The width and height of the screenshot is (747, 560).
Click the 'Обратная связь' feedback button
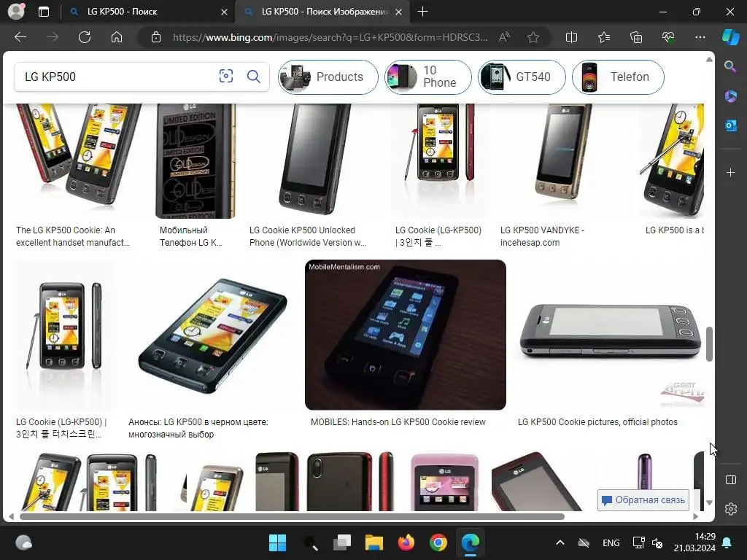coord(643,500)
